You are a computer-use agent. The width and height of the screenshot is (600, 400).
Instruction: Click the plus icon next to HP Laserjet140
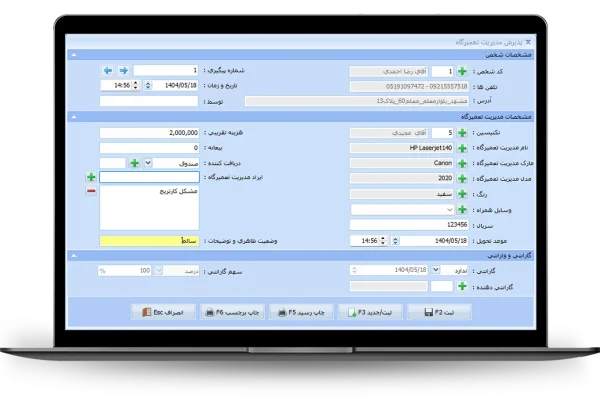click(461, 147)
